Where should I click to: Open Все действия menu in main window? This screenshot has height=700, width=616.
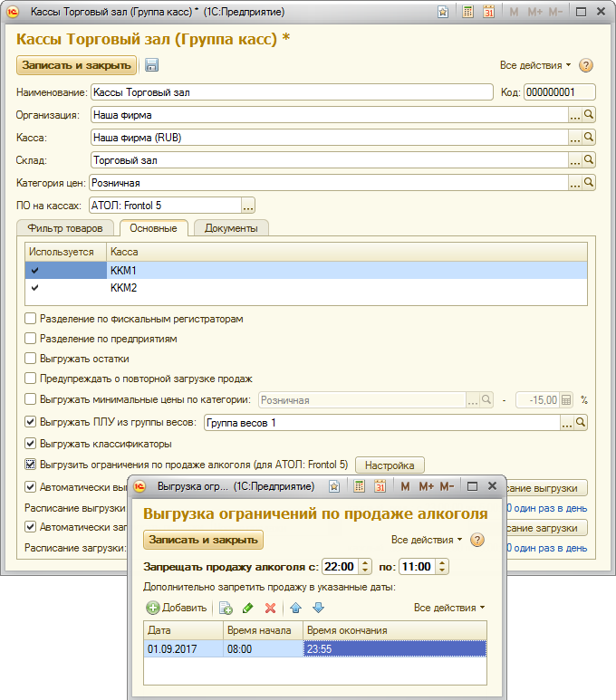tap(535, 65)
